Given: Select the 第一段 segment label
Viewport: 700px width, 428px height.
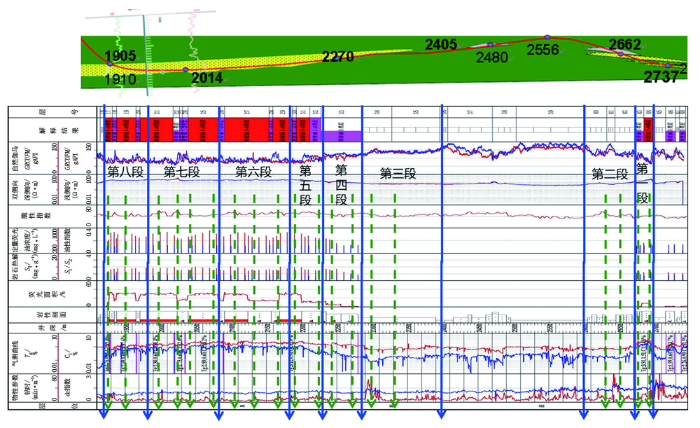Looking at the screenshot, I should (642, 183).
